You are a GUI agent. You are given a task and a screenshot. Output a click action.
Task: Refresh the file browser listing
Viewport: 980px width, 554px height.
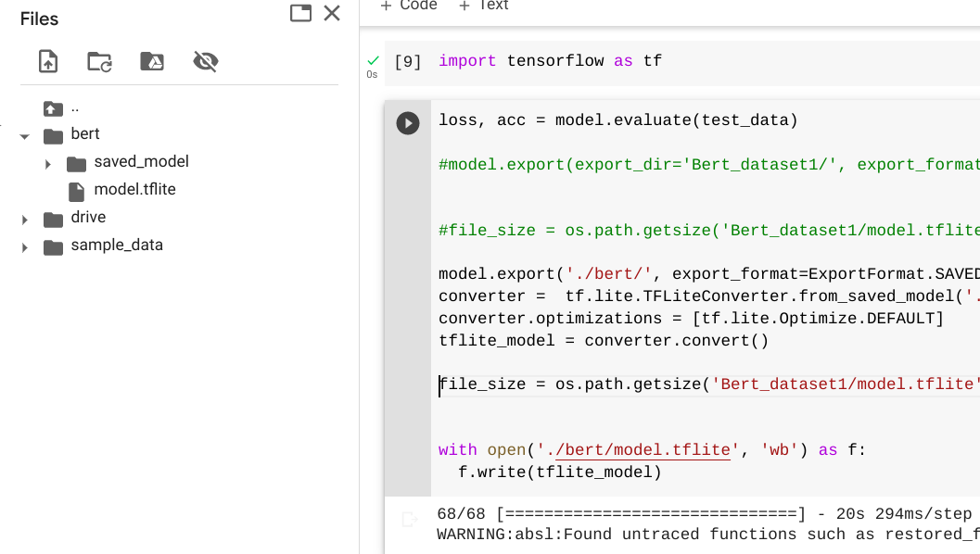pyautogui.click(x=99, y=61)
